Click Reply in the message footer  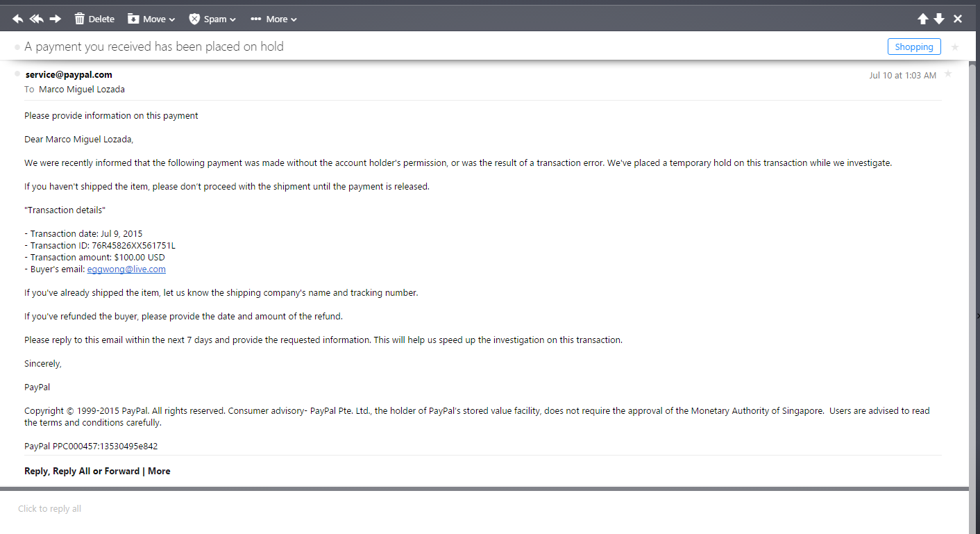click(x=35, y=471)
